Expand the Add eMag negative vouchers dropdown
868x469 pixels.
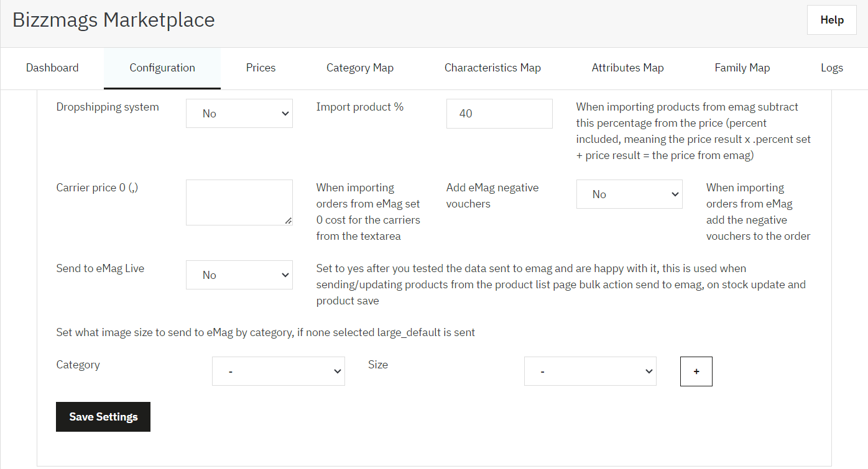tap(629, 194)
